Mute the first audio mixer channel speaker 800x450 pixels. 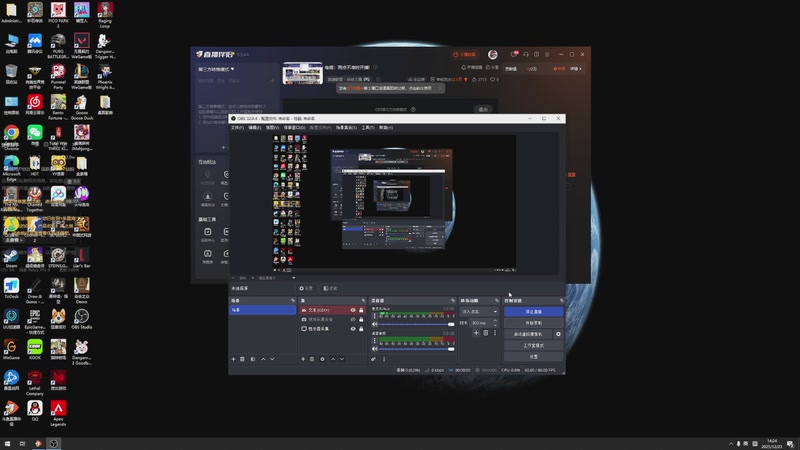tap(375, 324)
